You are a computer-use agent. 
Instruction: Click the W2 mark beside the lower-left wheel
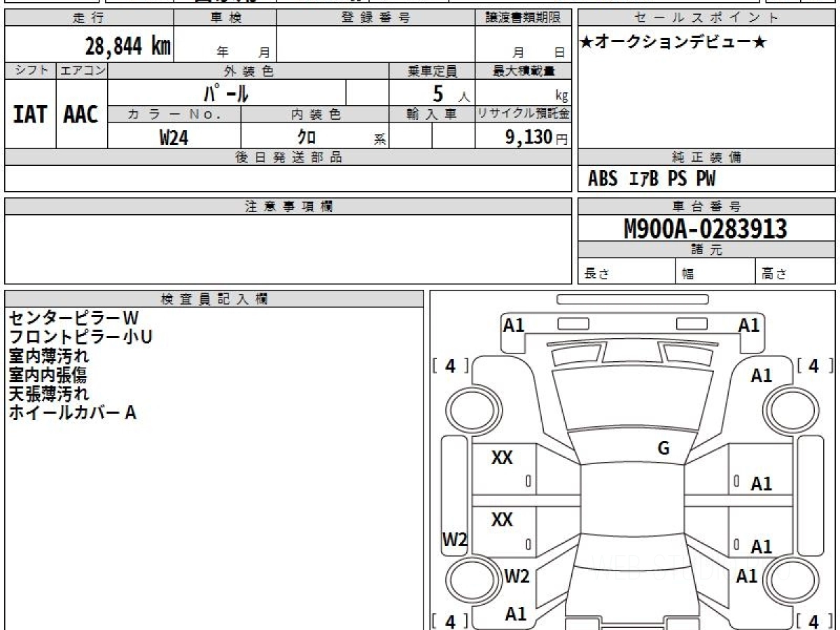[x=517, y=576]
